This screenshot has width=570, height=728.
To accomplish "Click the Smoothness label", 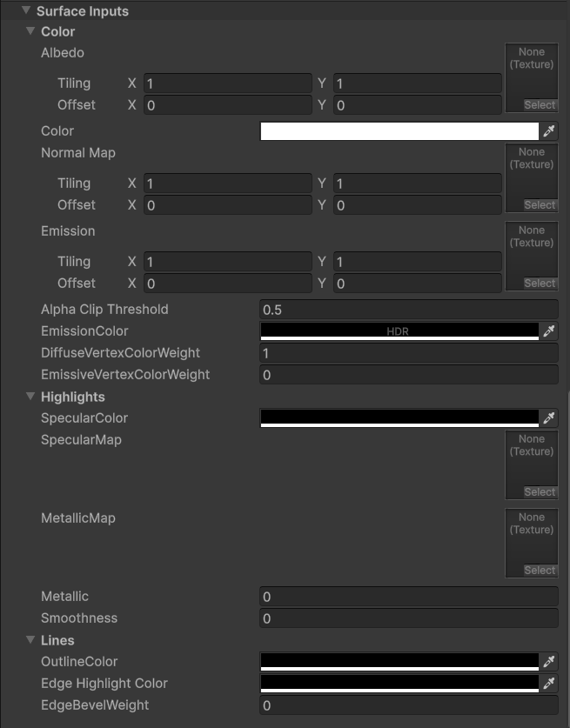I will 79,618.
